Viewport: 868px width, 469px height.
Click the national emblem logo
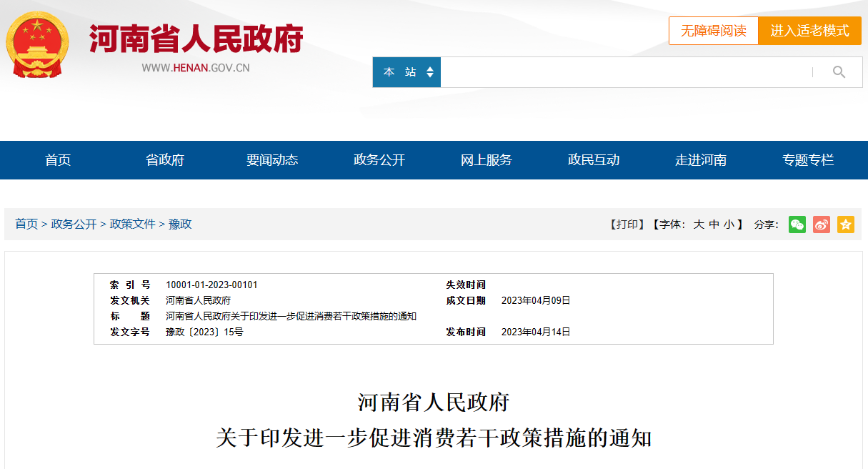[x=37, y=44]
